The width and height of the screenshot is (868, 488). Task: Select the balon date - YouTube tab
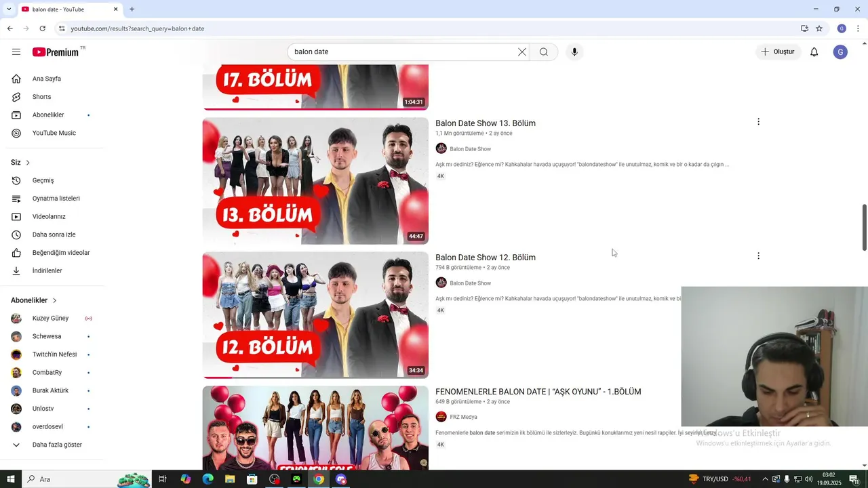[x=69, y=9]
